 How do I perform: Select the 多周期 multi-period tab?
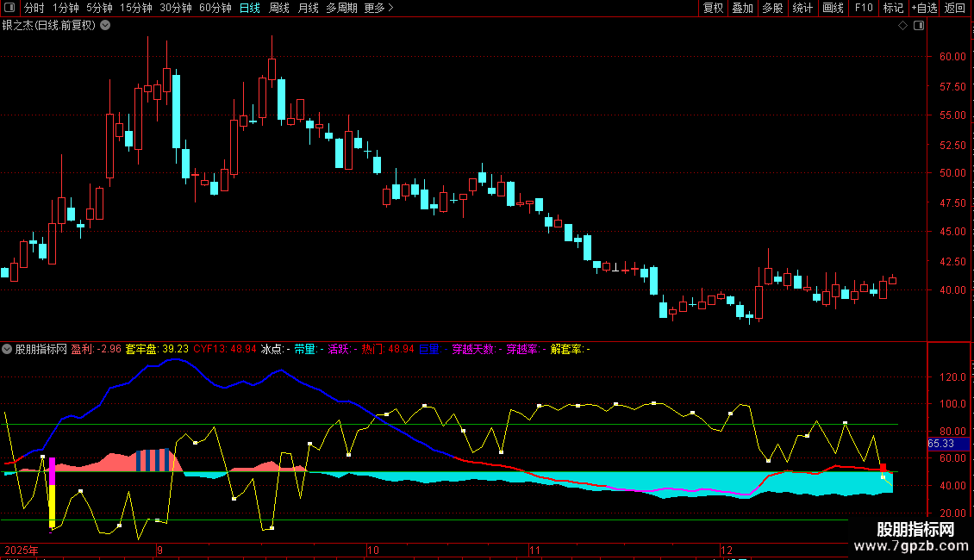[x=341, y=8]
